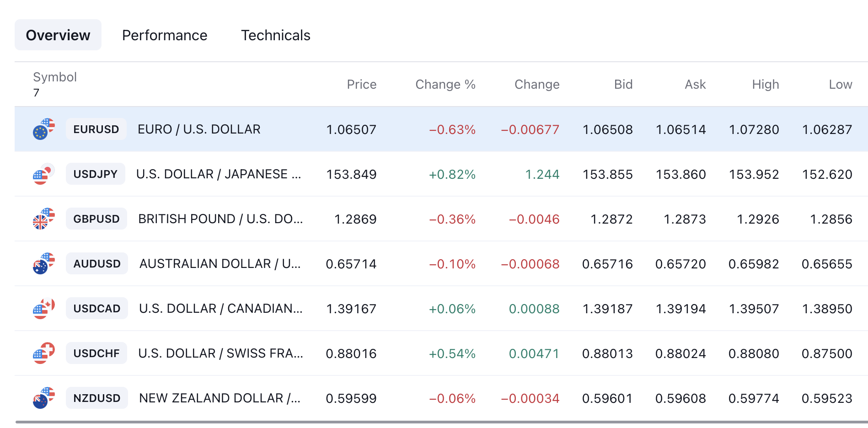Image resolution: width=868 pixels, height=428 pixels.
Task: Sort the table by High column header
Action: [x=766, y=84]
